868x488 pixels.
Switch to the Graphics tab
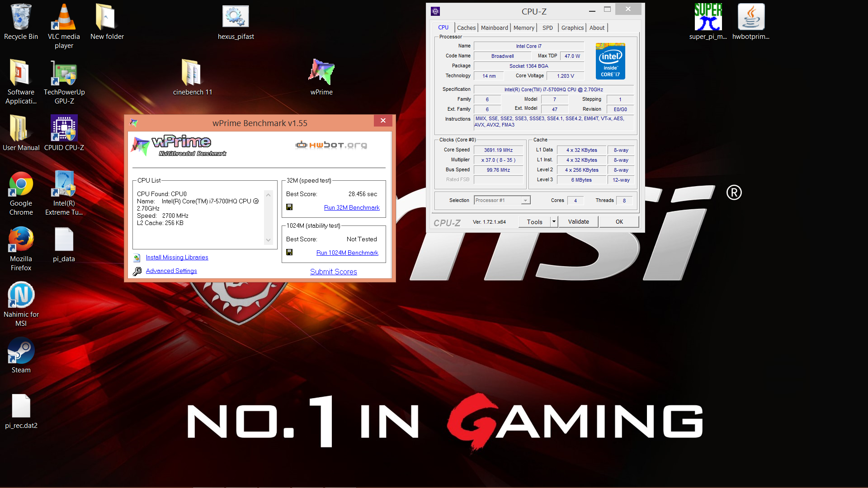coord(572,28)
